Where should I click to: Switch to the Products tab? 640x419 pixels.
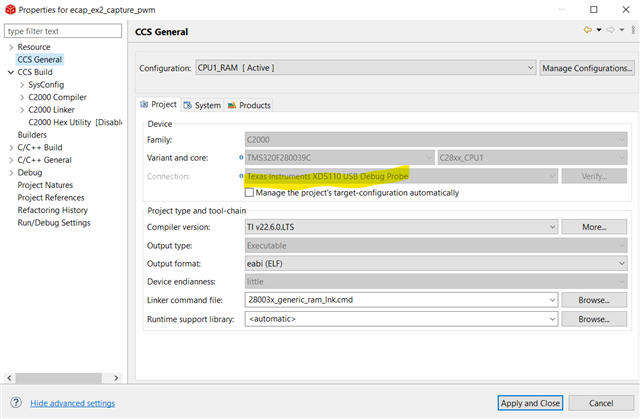pyautogui.click(x=249, y=105)
